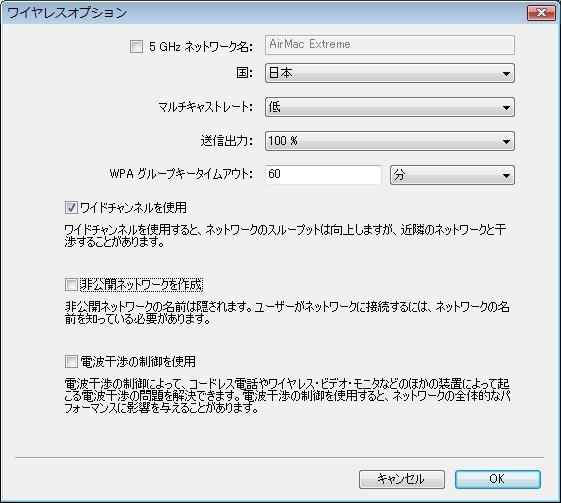Image resolution: width=561 pixels, height=503 pixels.
Task: Close the ワイヤレスオプション dialog with X
Action: pyautogui.click(x=541, y=13)
